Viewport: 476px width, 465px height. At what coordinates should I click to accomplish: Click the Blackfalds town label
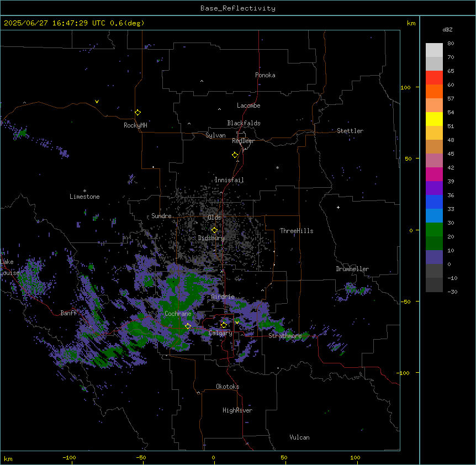coord(244,123)
